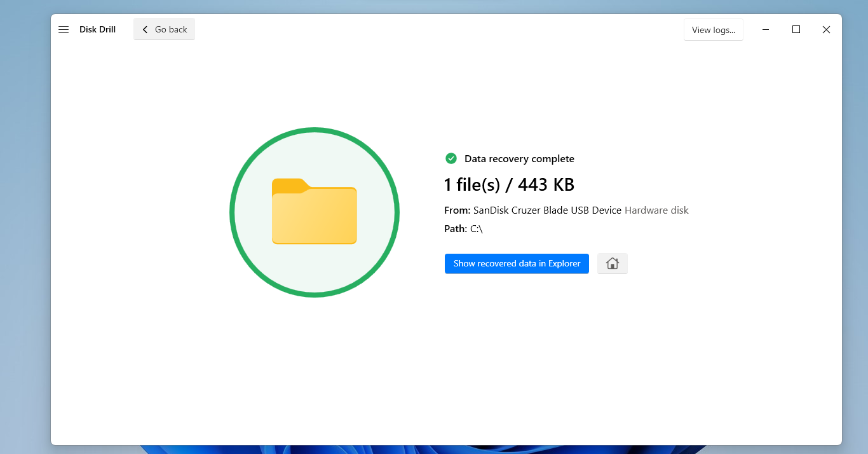Screen dimensions: 868x454
Task: Click the Go back button
Action: 164,29
